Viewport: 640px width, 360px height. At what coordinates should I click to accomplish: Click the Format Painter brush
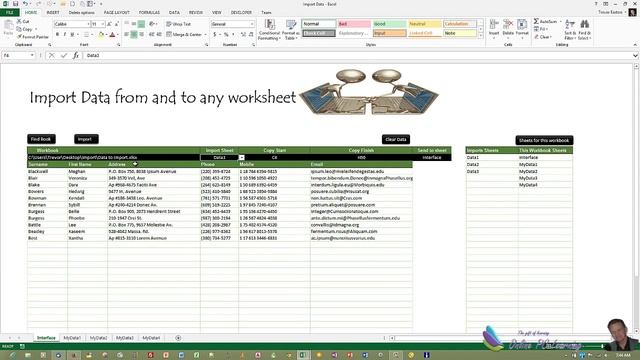tap(33, 37)
